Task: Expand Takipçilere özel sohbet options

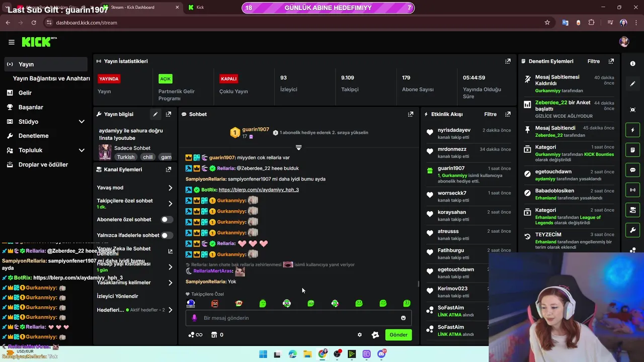Action: pyautogui.click(x=170, y=204)
